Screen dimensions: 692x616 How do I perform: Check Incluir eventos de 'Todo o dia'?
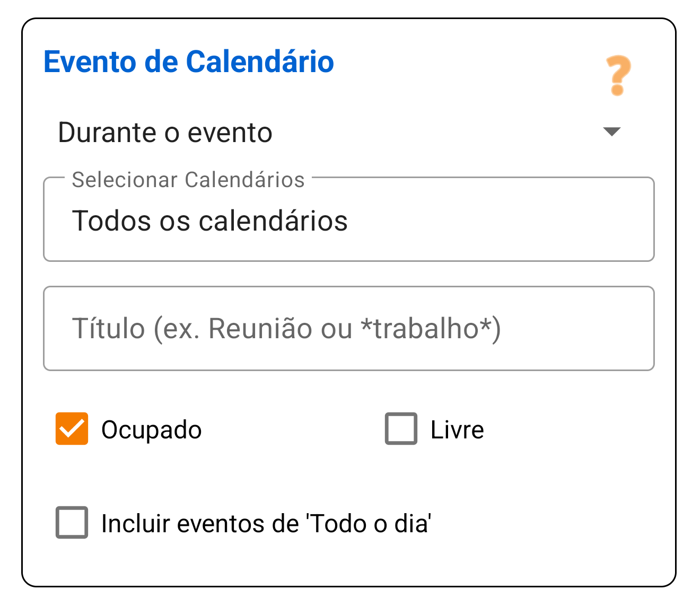[x=72, y=523]
